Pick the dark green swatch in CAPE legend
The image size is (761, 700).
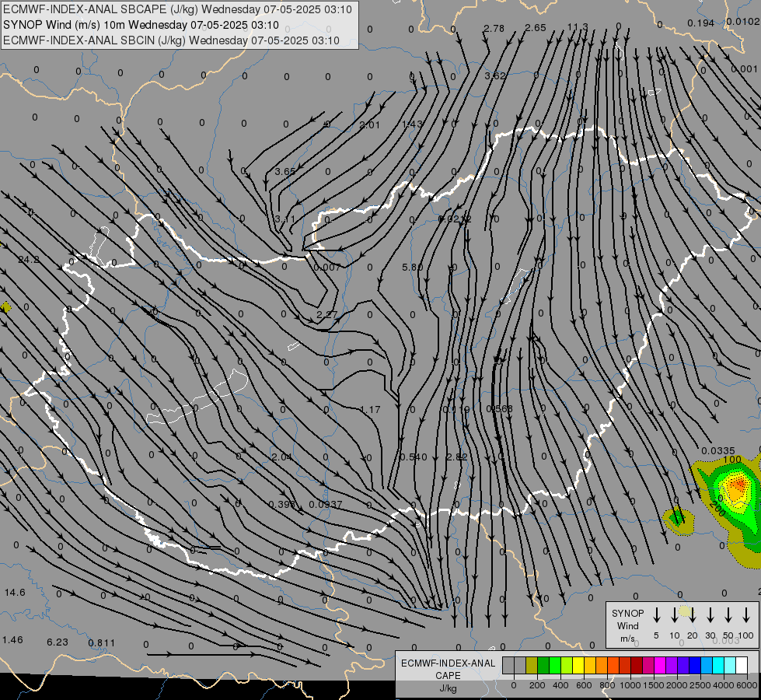pyautogui.click(x=543, y=666)
